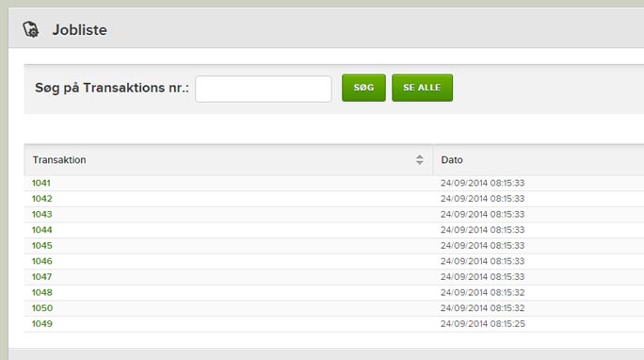The width and height of the screenshot is (644, 360).
Task: Open transaction 1046
Action: click(x=41, y=261)
